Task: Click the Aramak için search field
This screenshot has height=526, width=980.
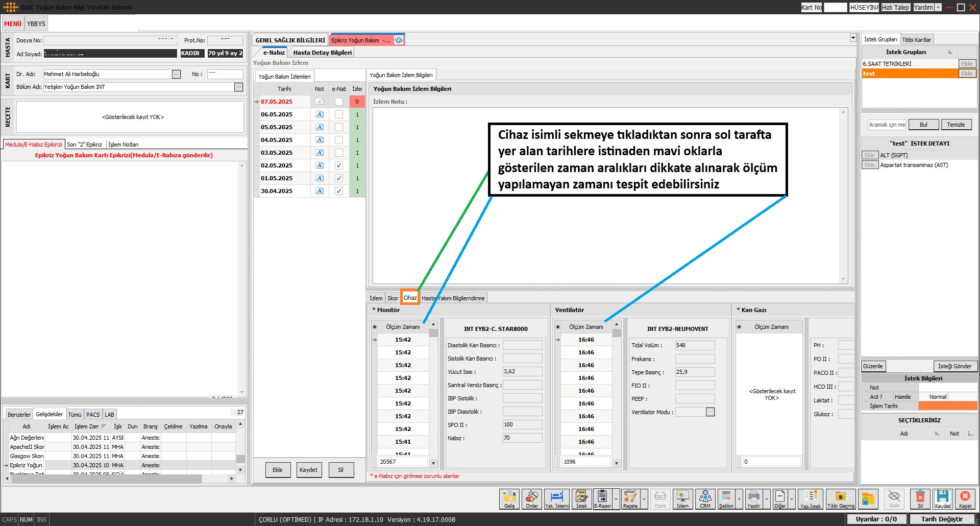Action: [x=887, y=125]
